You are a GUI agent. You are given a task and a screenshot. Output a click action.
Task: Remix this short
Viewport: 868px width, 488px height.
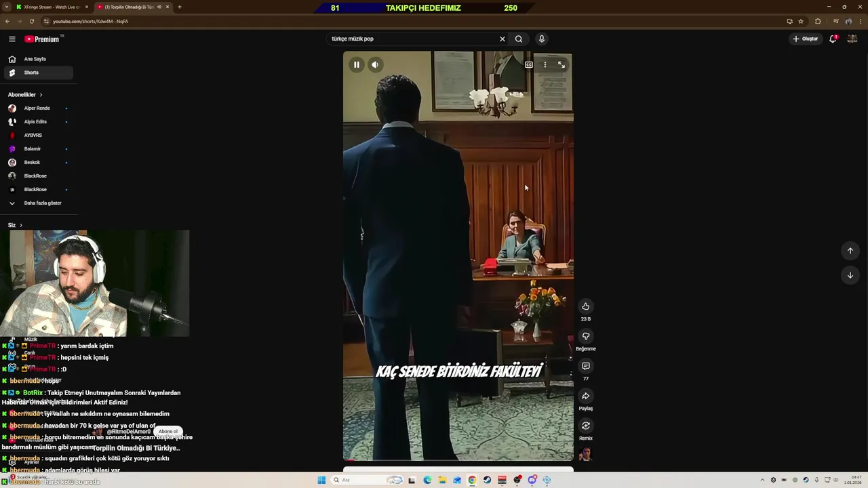point(586,426)
